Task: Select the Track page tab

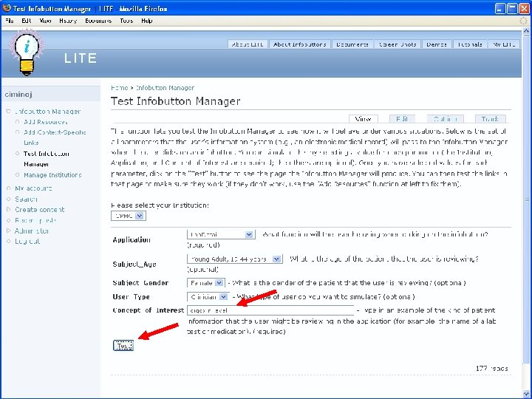Action: (x=490, y=119)
